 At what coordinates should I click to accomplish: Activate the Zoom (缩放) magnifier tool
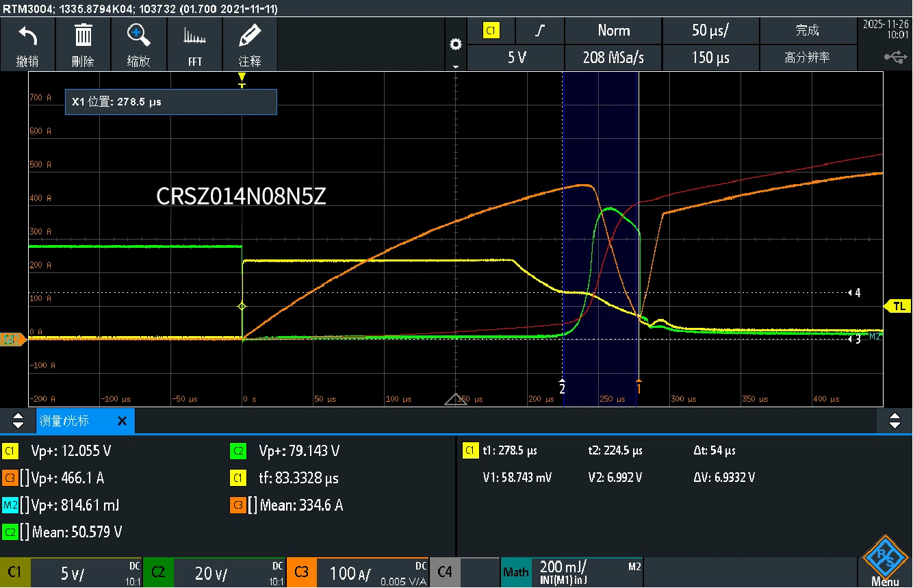click(x=139, y=36)
